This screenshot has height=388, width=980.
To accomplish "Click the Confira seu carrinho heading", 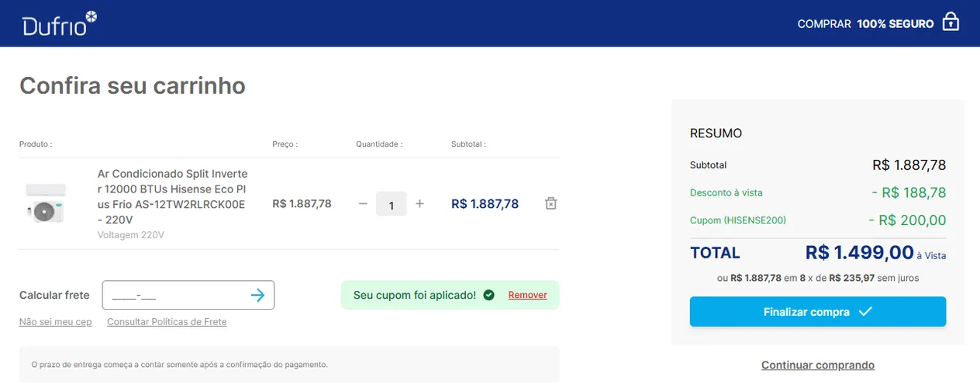I will [133, 85].
